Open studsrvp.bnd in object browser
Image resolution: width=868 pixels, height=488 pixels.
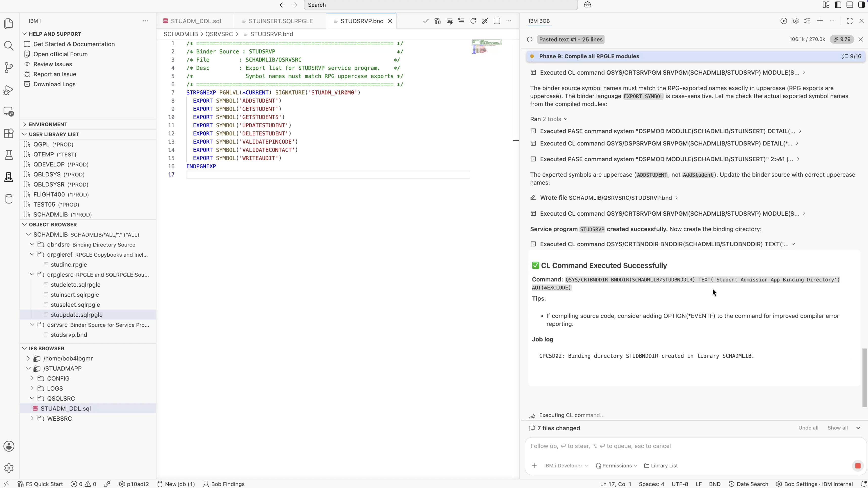pyautogui.click(x=69, y=335)
